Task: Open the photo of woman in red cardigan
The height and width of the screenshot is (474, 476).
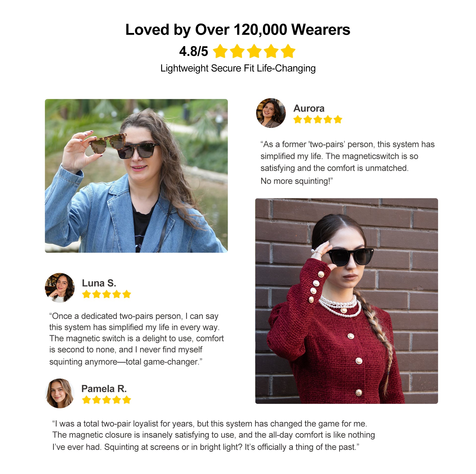Action: (347, 301)
